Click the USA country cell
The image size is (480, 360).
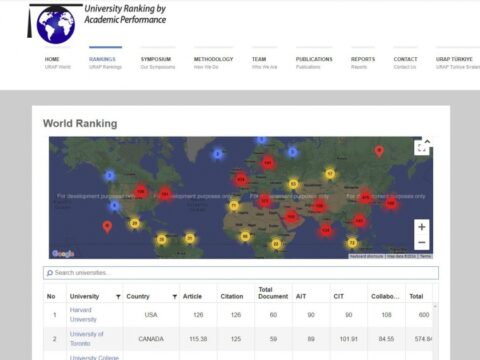[151, 315]
